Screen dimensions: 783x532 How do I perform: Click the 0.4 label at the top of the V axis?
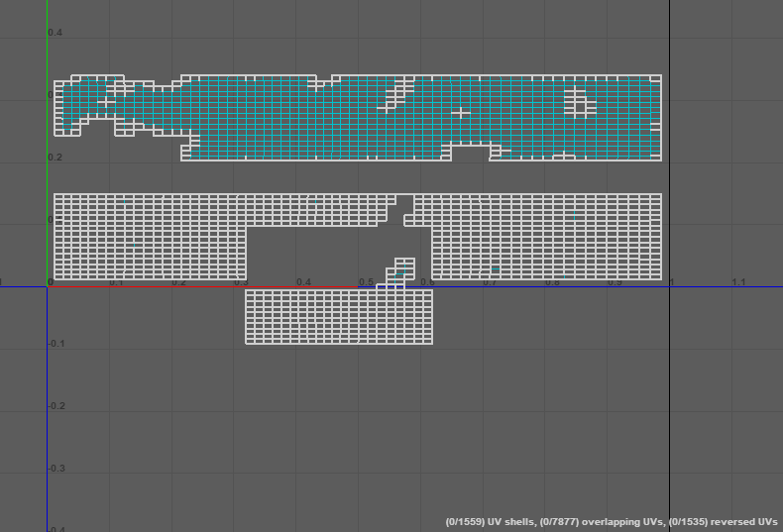click(x=56, y=33)
